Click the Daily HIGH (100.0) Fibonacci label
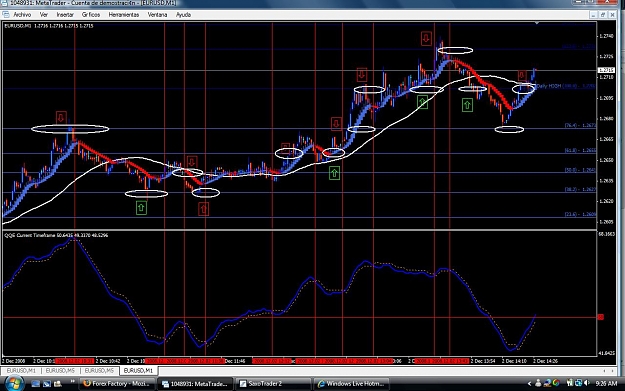 tap(566, 86)
